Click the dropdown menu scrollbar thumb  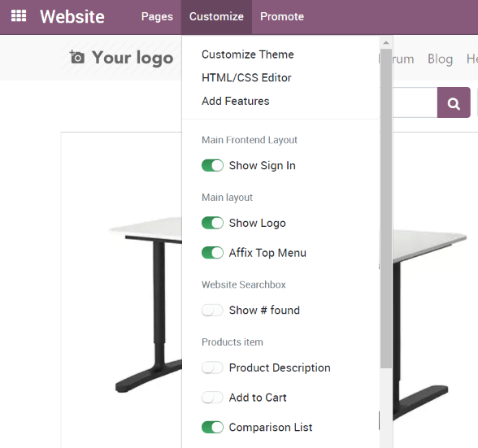tap(386, 209)
